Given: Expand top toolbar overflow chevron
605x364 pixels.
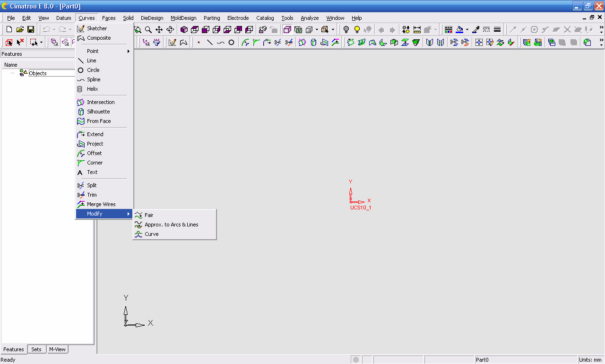Looking at the screenshot, I should (x=601, y=27).
